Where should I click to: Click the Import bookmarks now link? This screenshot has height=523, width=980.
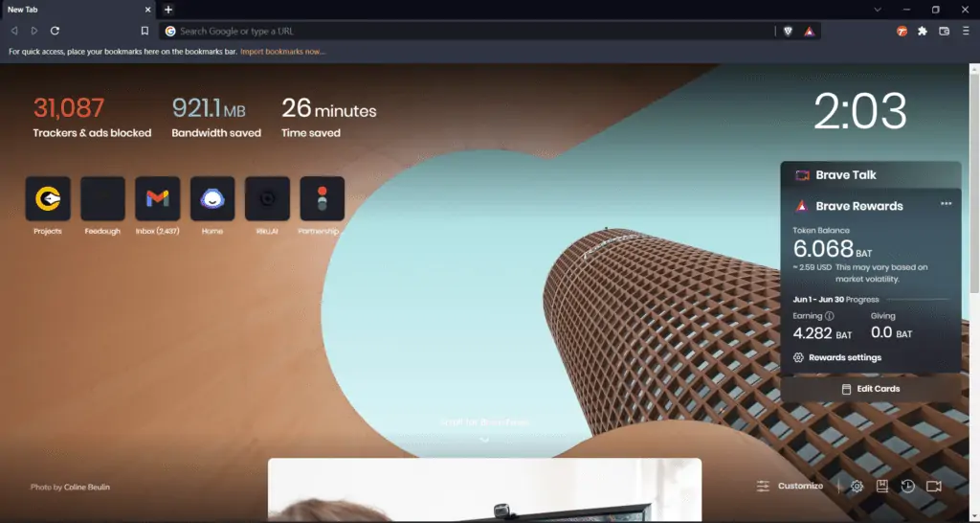[282, 52]
